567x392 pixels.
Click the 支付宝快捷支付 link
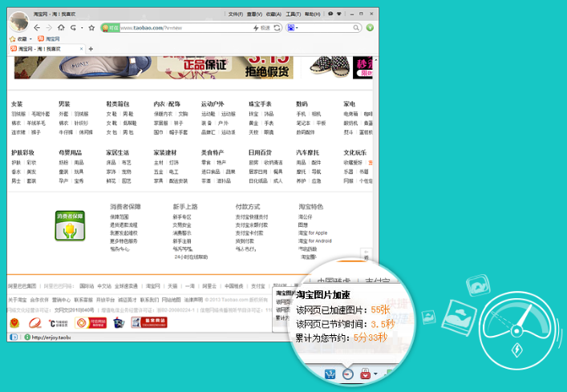[252, 217]
